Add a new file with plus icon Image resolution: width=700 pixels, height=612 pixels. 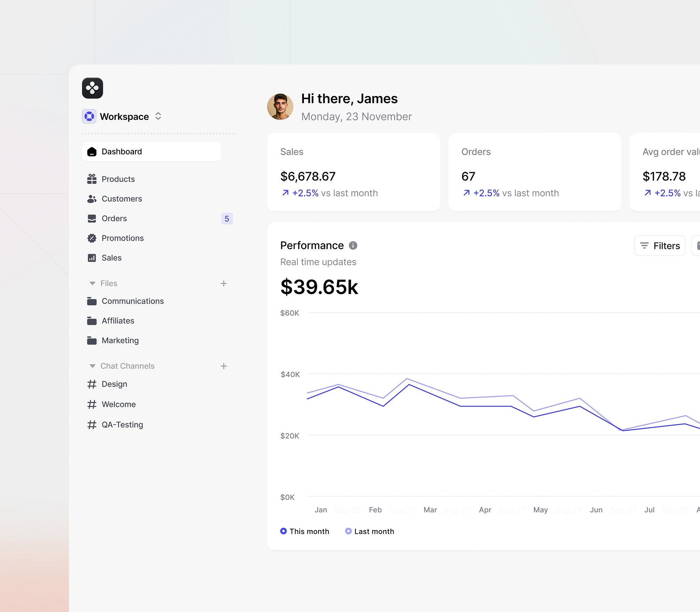coord(224,283)
